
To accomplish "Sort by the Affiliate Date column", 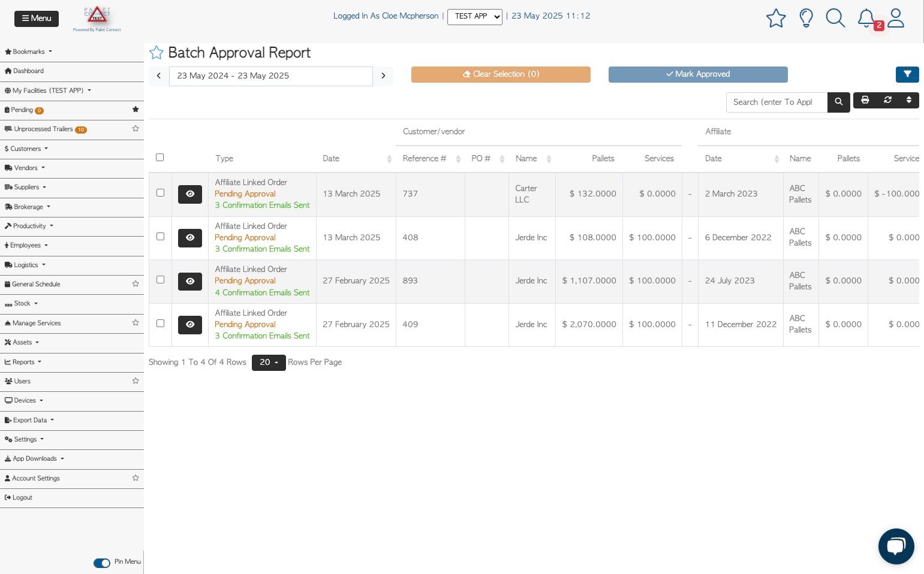I will click(741, 159).
